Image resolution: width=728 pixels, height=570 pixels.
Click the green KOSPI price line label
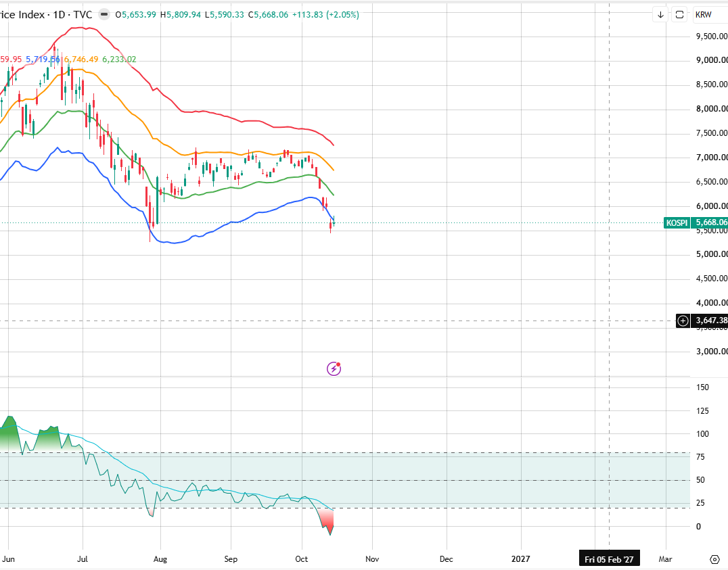click(x=677, y=223)
